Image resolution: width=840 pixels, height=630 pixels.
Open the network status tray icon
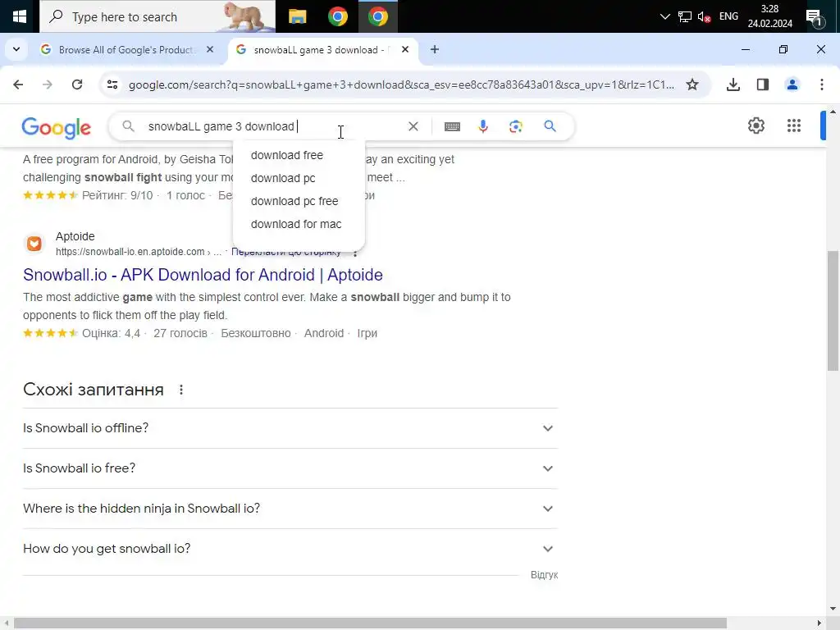click(x=685, y=16)
